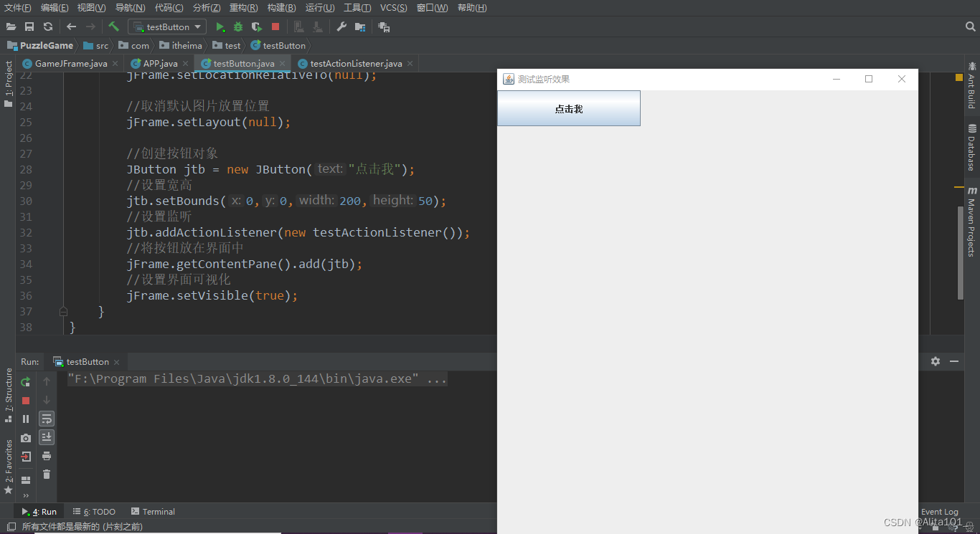
Task: Pause output in the Run panel
Action: click(x=26, y=419)
